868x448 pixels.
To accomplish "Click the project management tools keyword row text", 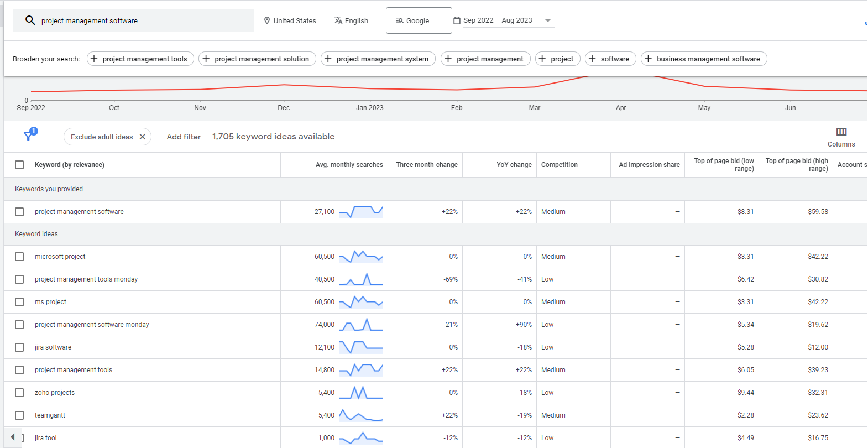I will click(74, 370).
